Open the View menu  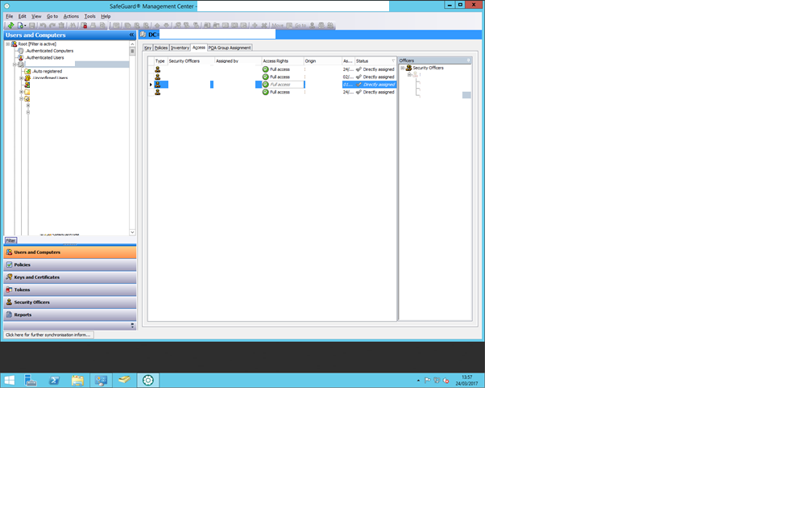(x=36, y=16)
